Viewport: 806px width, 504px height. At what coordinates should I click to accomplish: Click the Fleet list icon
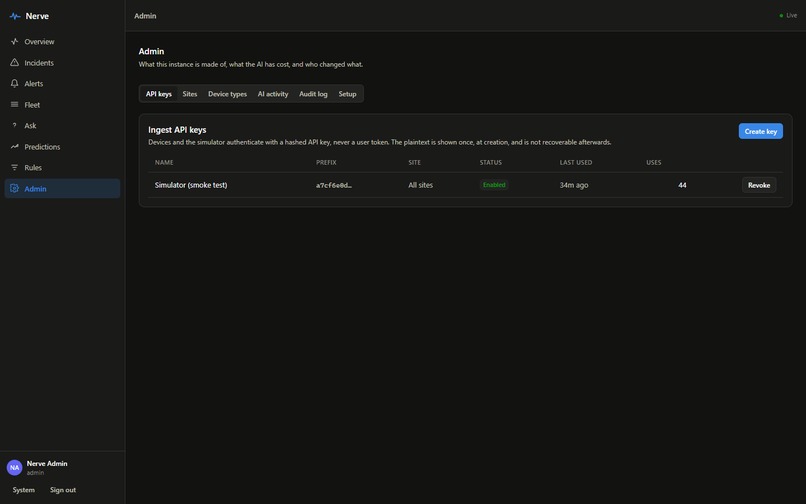coord(14,104)
